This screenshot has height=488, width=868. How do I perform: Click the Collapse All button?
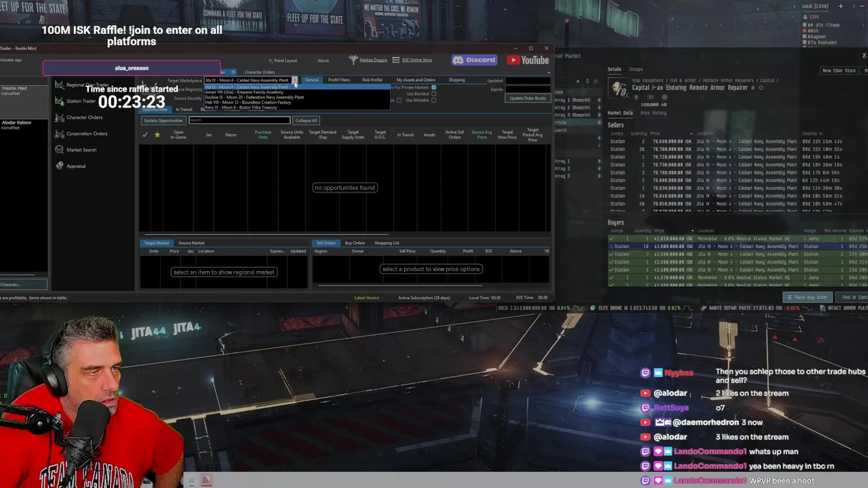point(306,121)
